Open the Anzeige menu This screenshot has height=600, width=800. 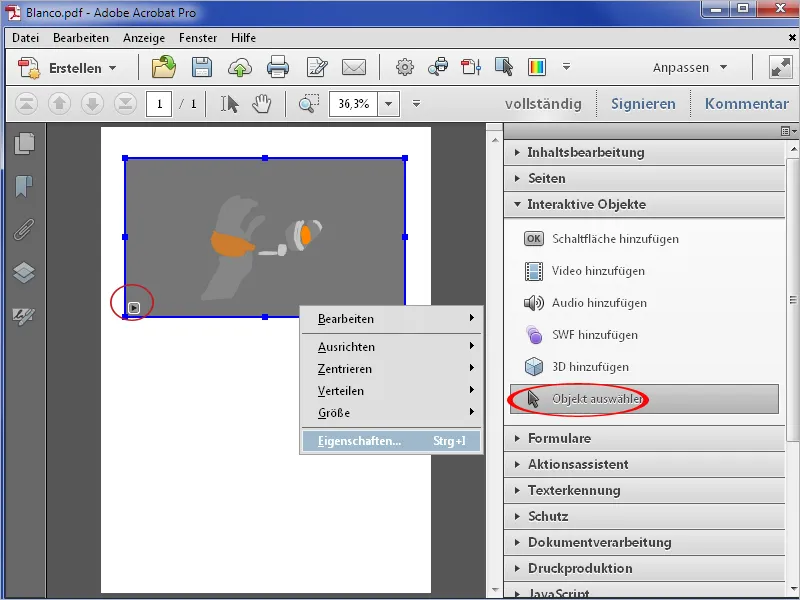(x=144, y=38)
